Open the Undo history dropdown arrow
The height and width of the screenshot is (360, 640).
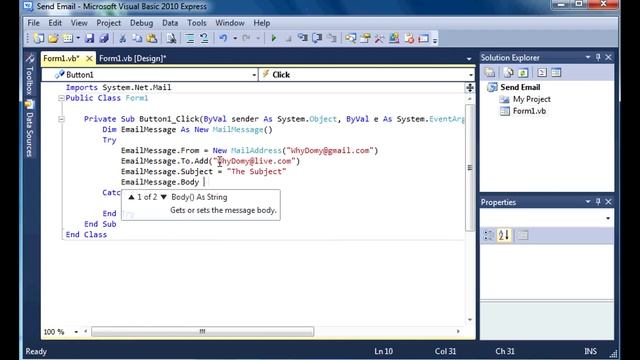235,38
